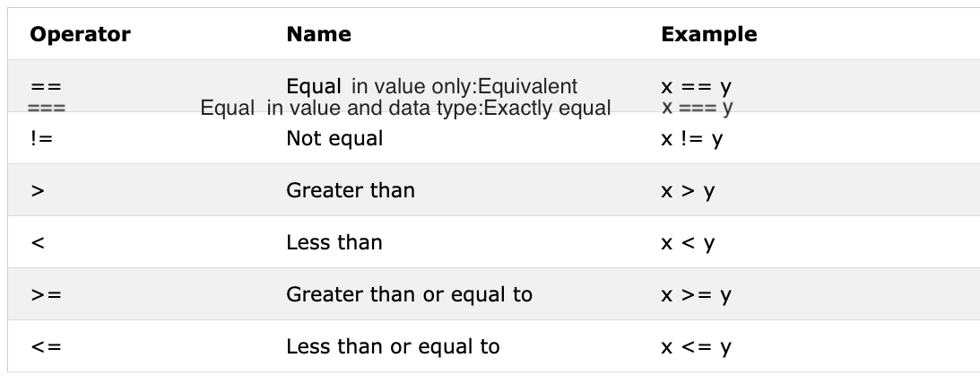
Task: Click the Name column header
Action: (x=318, y=35)
